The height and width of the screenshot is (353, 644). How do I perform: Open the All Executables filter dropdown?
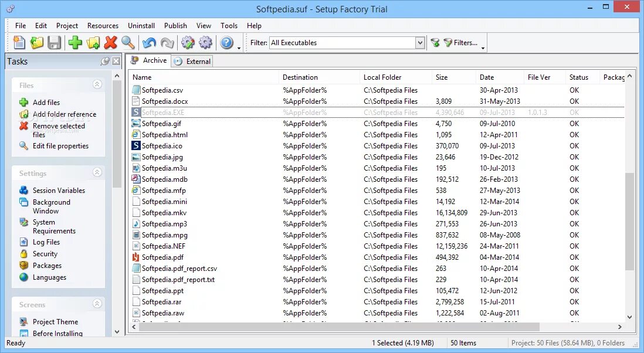point(420,43)
